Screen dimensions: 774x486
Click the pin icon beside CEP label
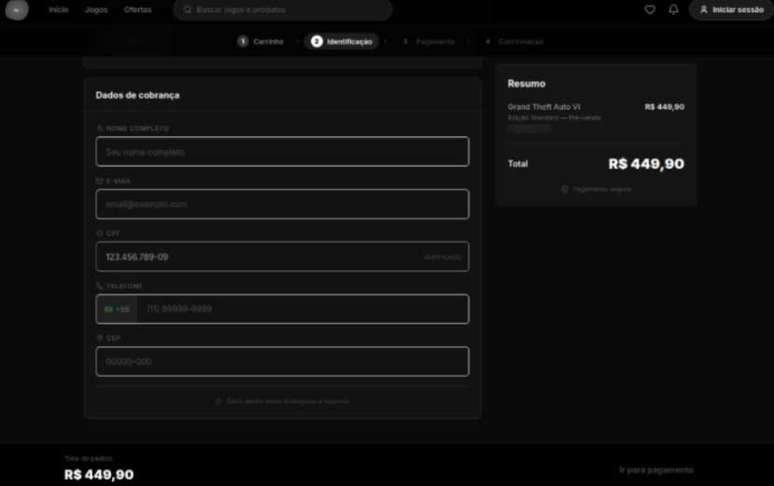pyautogui.click(x=100, y=338)
